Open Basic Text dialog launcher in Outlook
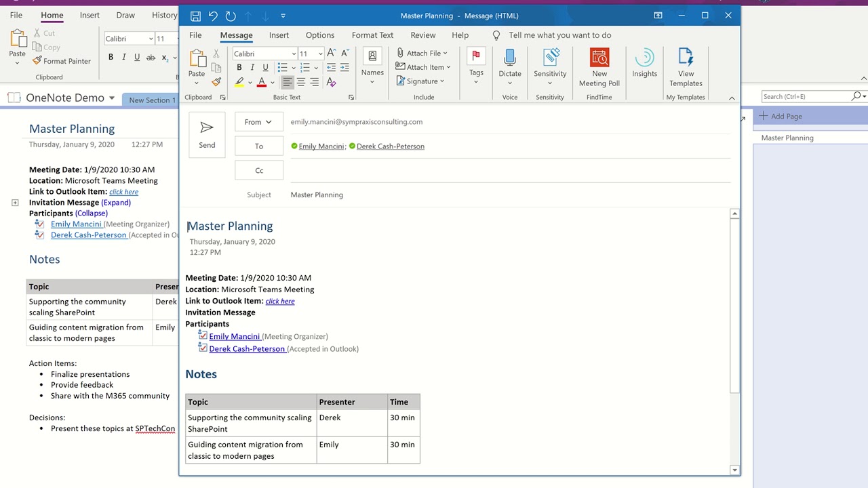 click(x=351, y=98)
